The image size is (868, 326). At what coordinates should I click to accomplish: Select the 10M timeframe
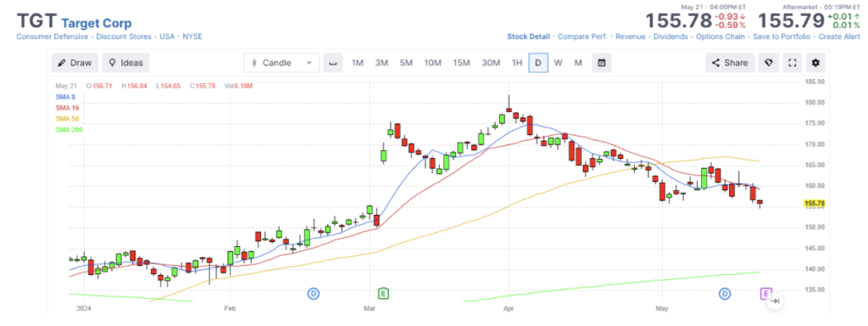pyautogui.click(x=432, y=63)
